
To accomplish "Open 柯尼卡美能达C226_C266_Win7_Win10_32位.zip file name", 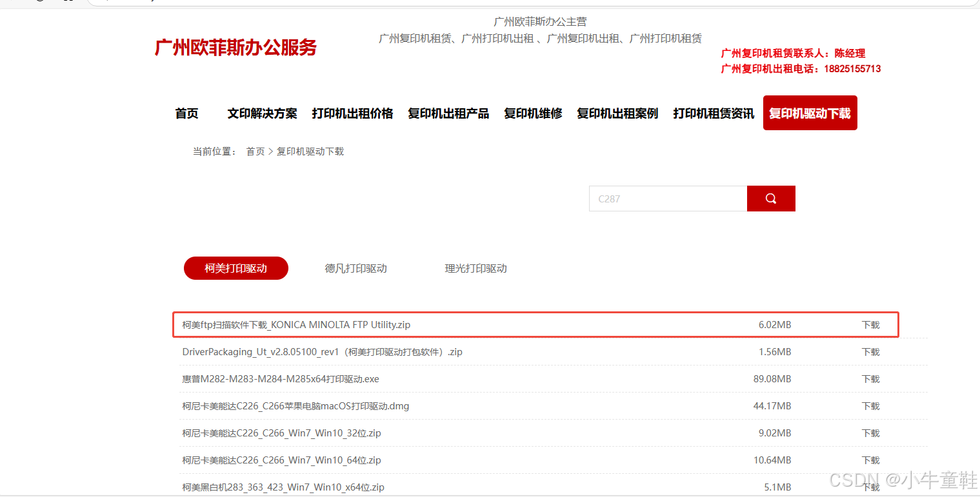I will tap(281, 433).
